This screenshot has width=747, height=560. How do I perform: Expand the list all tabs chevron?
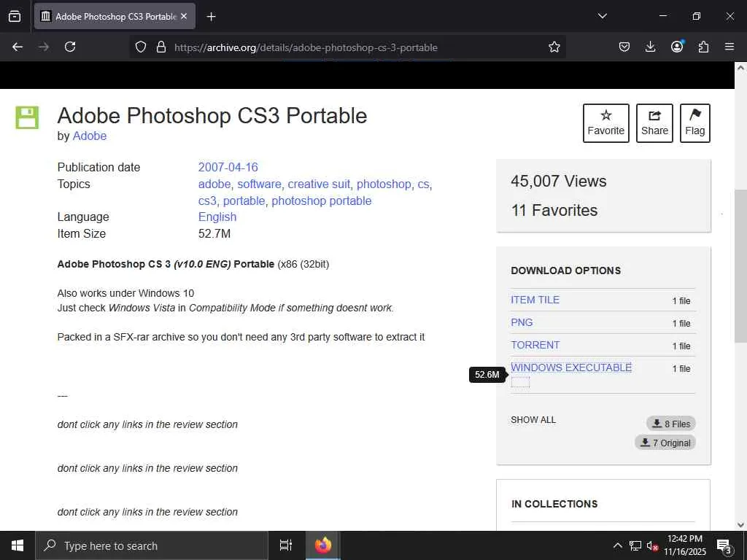(602, 16)
